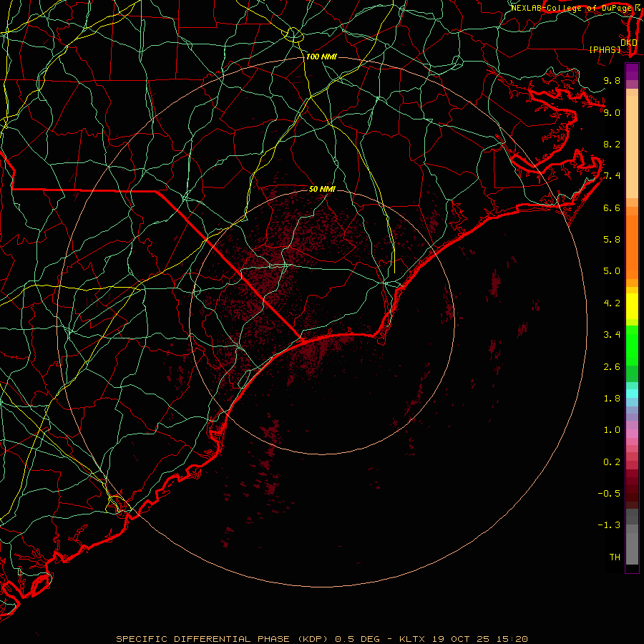Click the '50 NMI' range ring label
Viewport: 644px width, 644px height.
322,189
